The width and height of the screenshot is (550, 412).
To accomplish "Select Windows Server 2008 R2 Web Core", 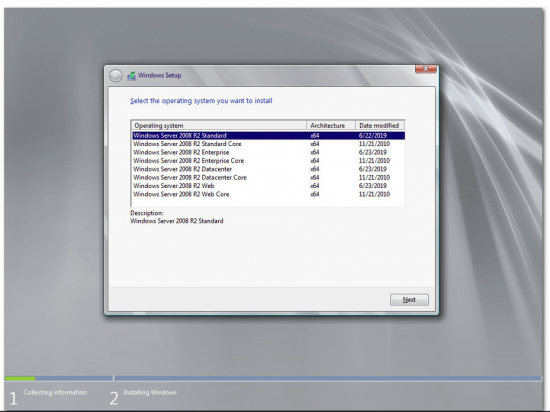I will pos(269,194).
